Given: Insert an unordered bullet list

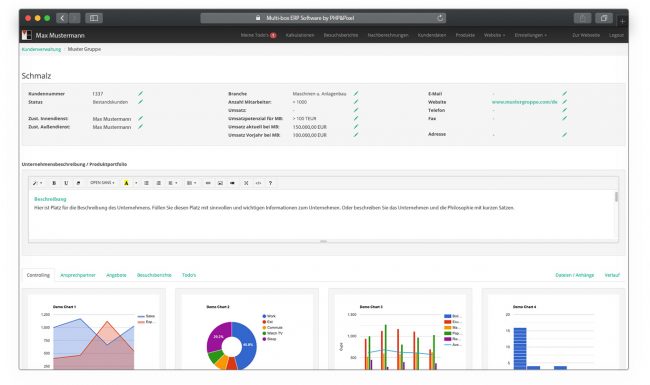Looking at the screenshot, I should [x=146, y=183].
